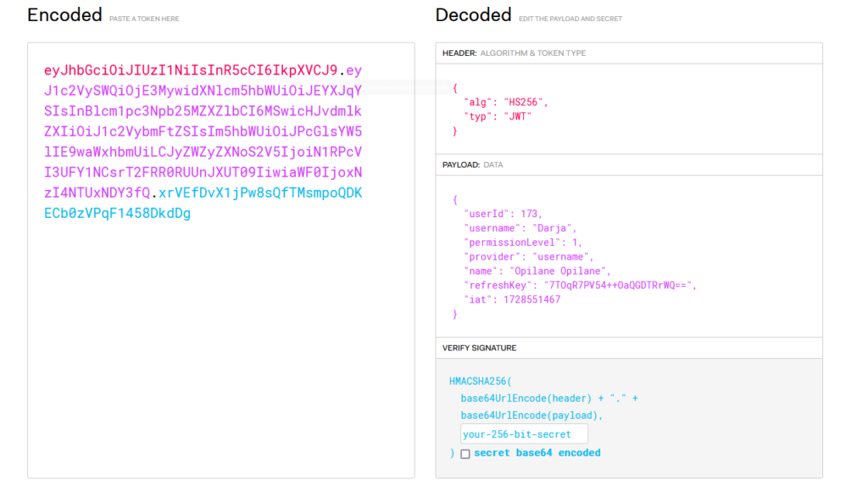This screenshot has height=497, width=868.
Task: Click the "permissionLevel": 1 payload line
Action: pos(523,243)
